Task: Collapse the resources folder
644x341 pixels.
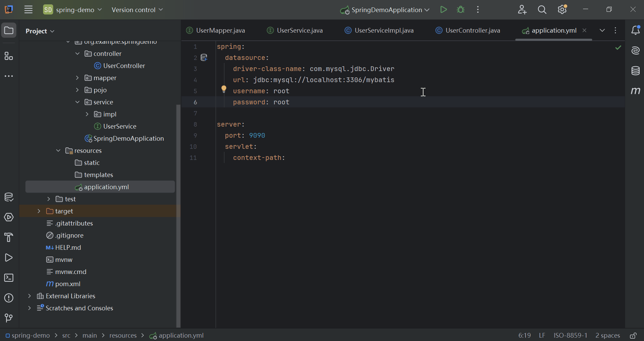Action: pyautogui.click(x=58, y=150)
